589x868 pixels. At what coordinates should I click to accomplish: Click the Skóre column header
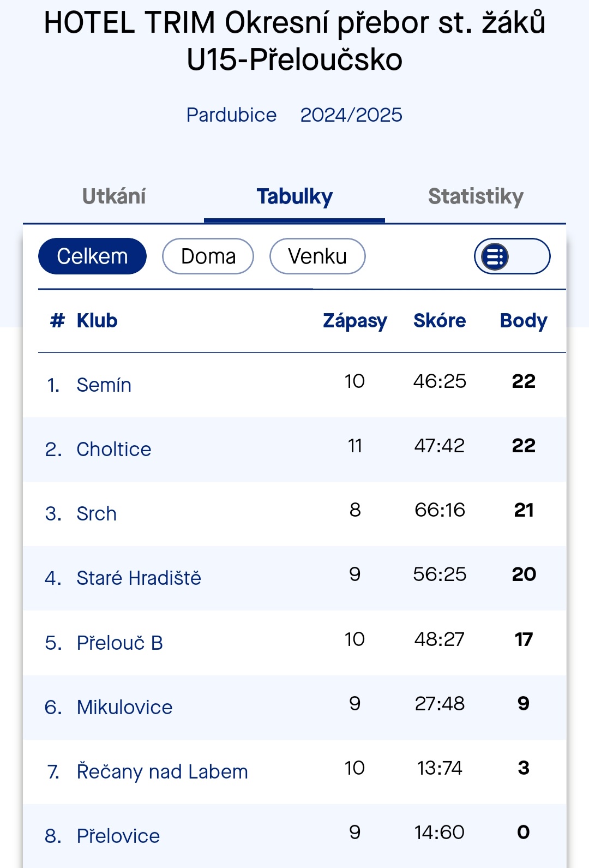point(440,321)
